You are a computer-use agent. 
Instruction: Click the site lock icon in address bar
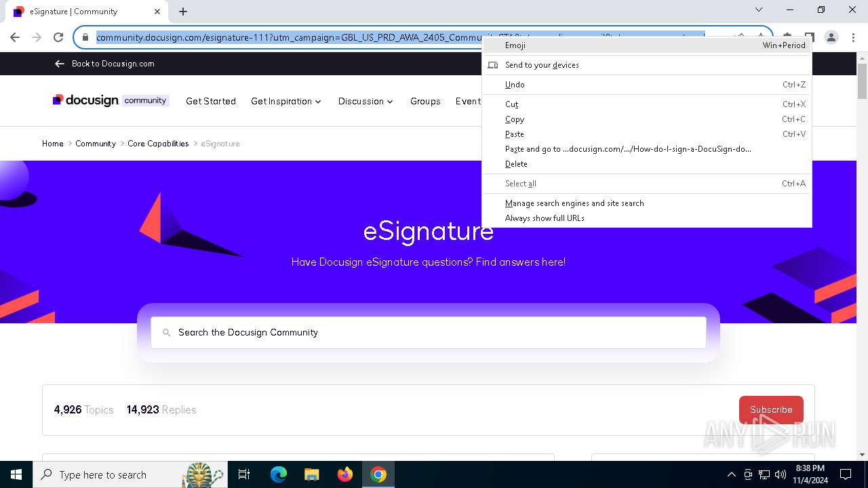click(85, 37)
